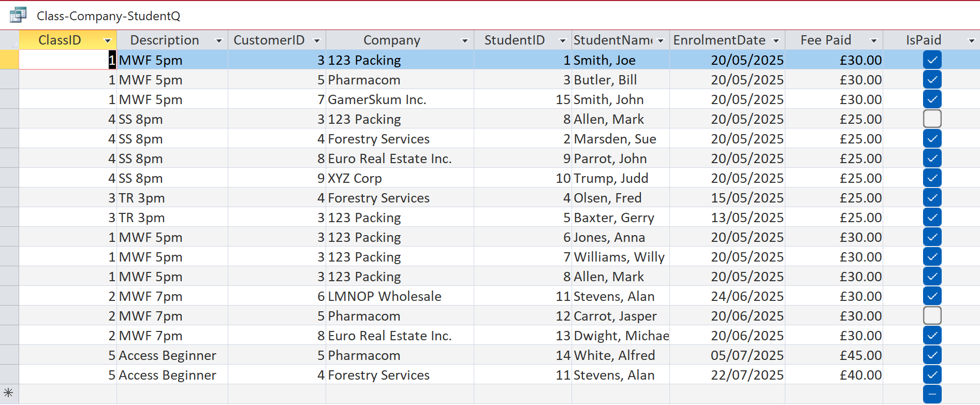Open the ClassID column filter dropdown
980x405 pixels.
[108, 40]
